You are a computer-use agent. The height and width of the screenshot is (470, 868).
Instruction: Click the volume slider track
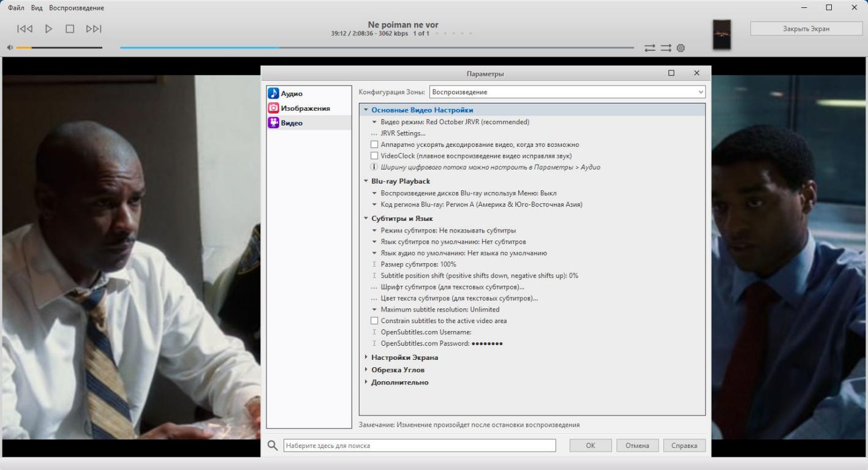59,48
